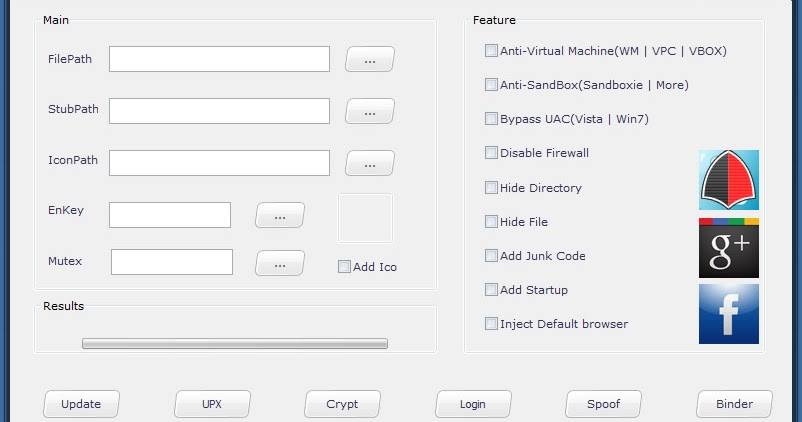Open the Login button

point(473,404)
